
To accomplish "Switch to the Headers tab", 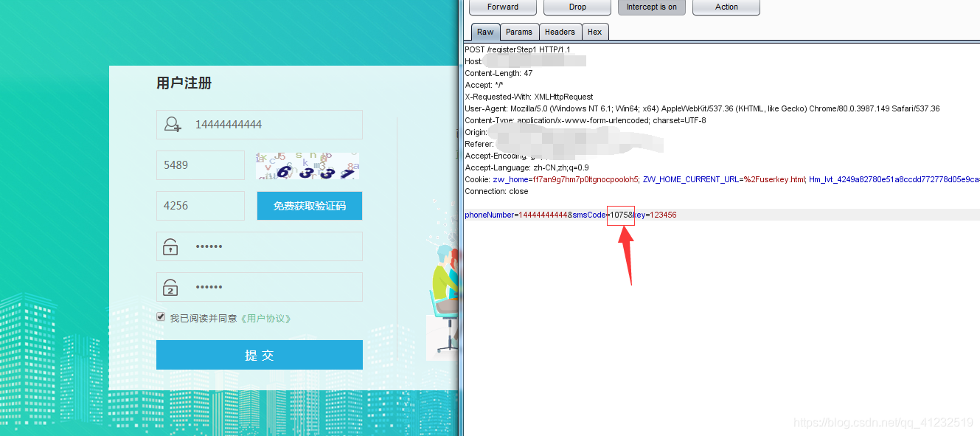I will [x=560, y=32].
